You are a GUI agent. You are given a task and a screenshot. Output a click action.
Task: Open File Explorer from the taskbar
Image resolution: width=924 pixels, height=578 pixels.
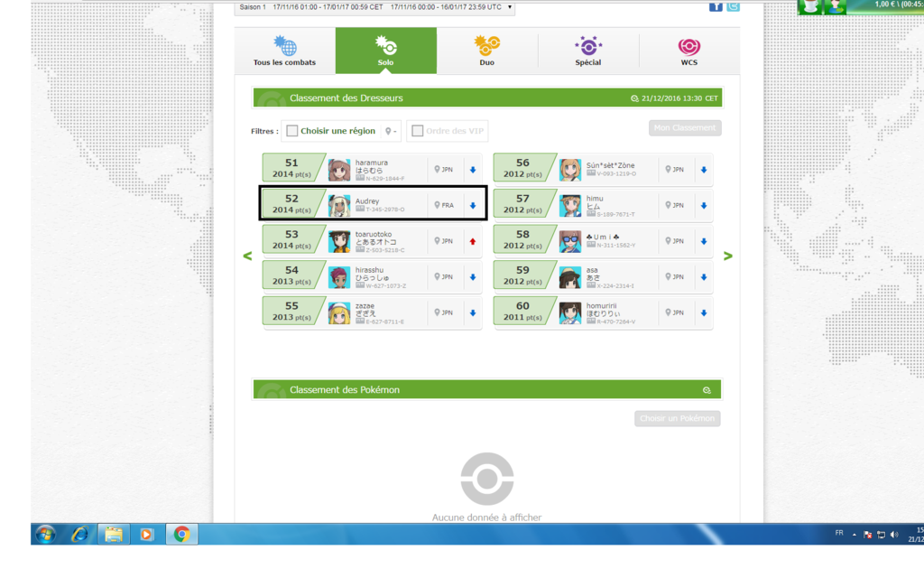(x=113, y=535)
